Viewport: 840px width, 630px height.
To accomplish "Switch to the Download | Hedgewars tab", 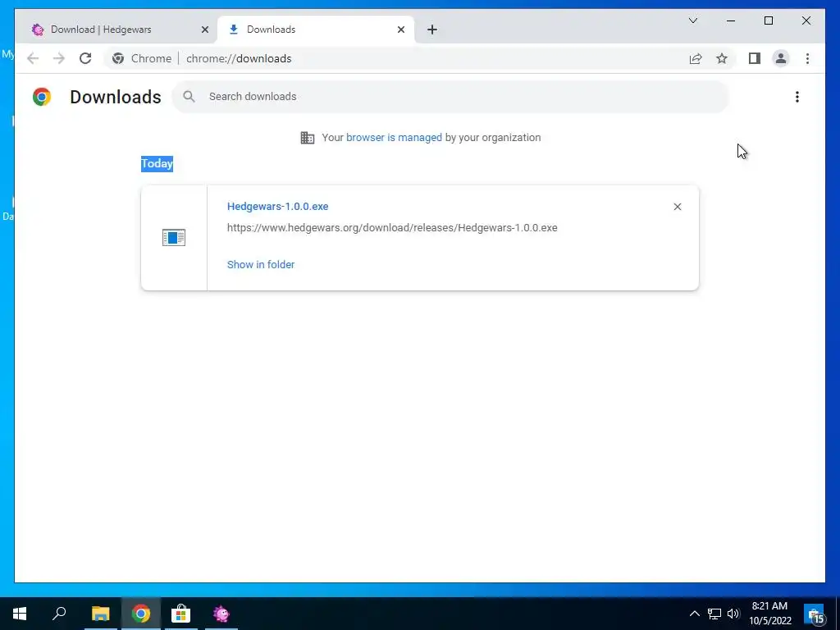I will pyautogui.click(x=116, y=30).
